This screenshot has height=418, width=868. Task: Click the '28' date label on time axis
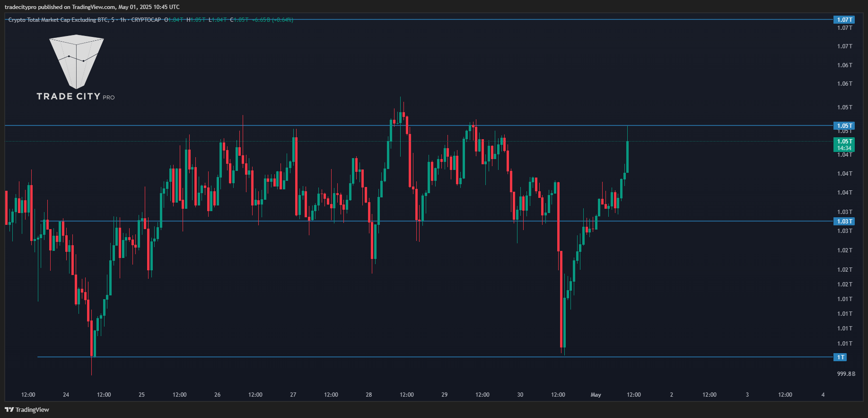tap(368, 395)
